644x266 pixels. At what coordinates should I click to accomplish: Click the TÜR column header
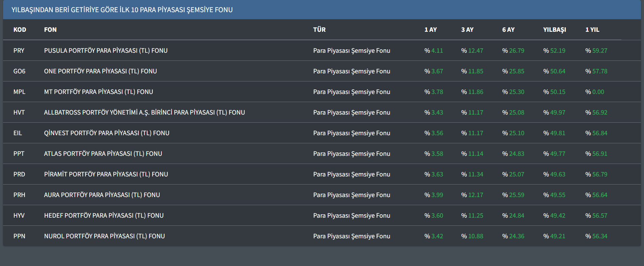pos(319,30)
